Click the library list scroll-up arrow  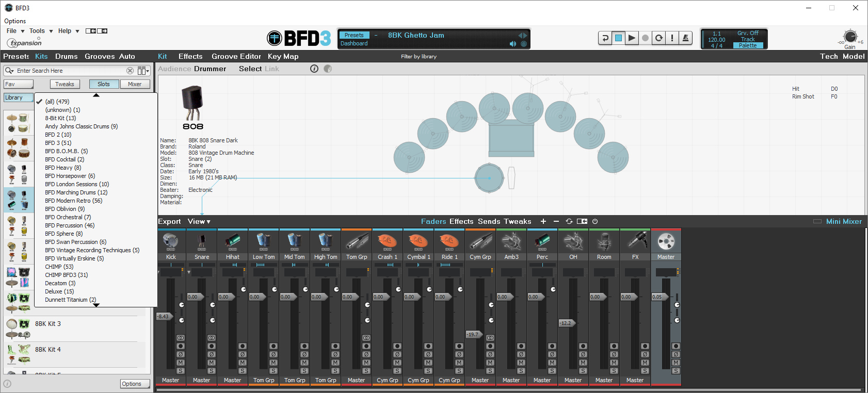(x=96, y=95)
